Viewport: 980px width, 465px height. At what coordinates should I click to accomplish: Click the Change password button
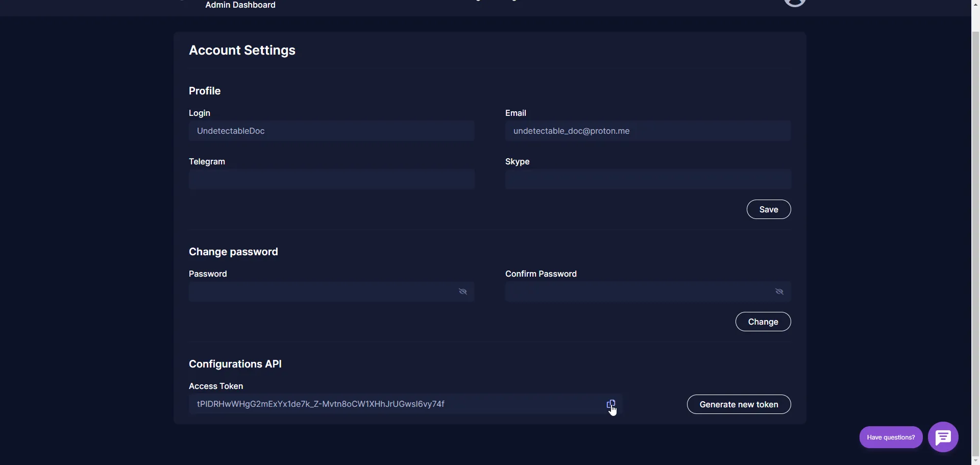coord(763,322)
